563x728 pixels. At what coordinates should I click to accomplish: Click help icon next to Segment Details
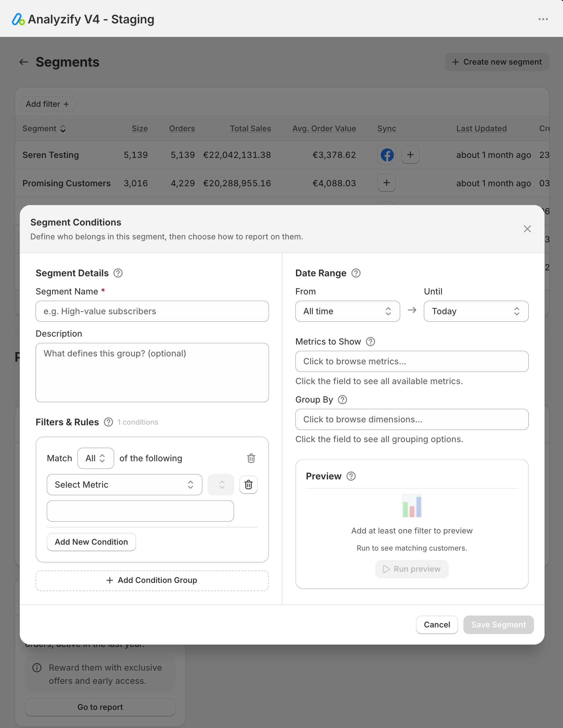[118, 273]
